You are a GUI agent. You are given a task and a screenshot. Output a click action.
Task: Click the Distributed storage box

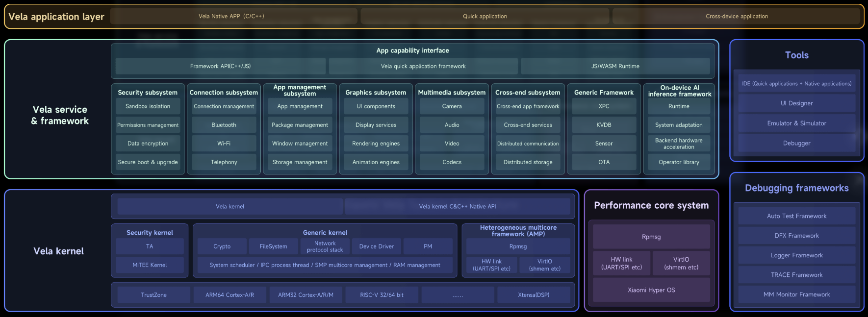click(528, 162)
